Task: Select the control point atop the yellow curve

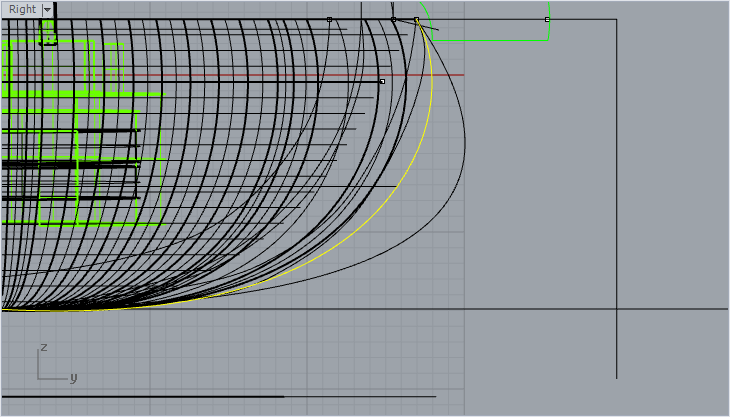Action: (416, 20)
